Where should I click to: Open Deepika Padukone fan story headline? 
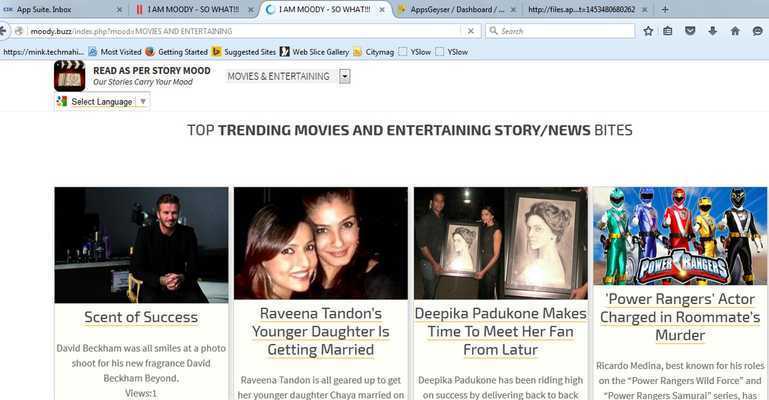[x=501, y=331]
